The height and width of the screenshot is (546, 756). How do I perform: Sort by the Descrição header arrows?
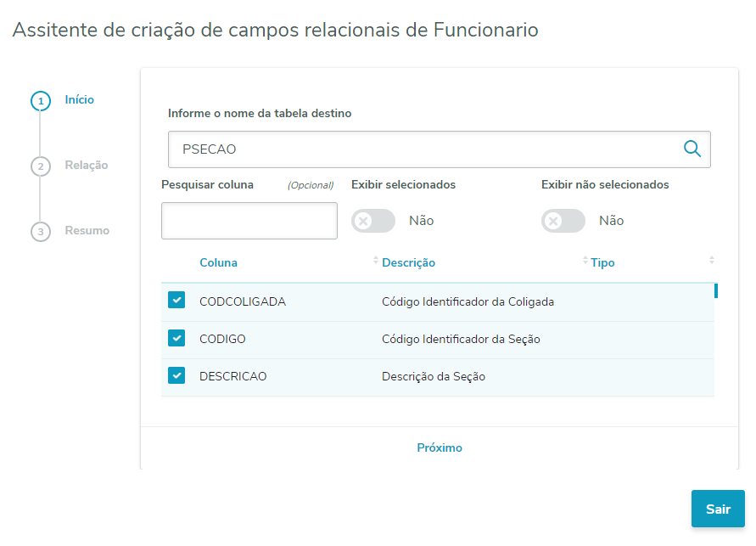(x=585, y=260)
